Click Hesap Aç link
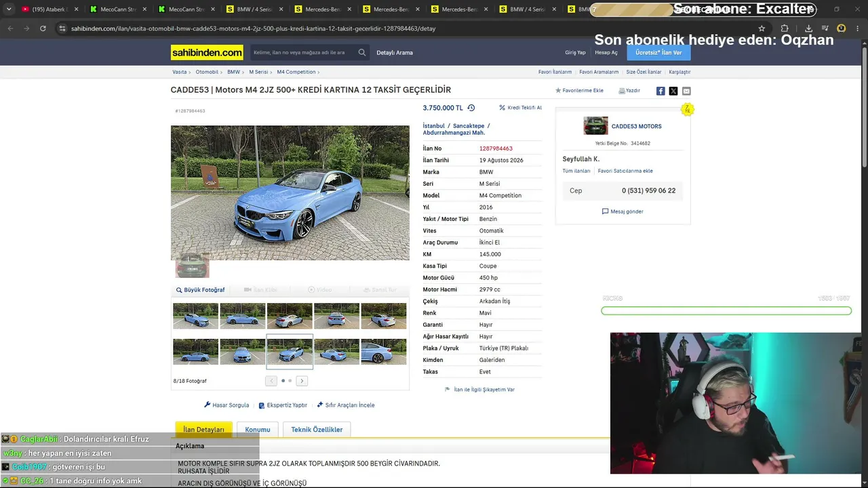 [606, 53]
